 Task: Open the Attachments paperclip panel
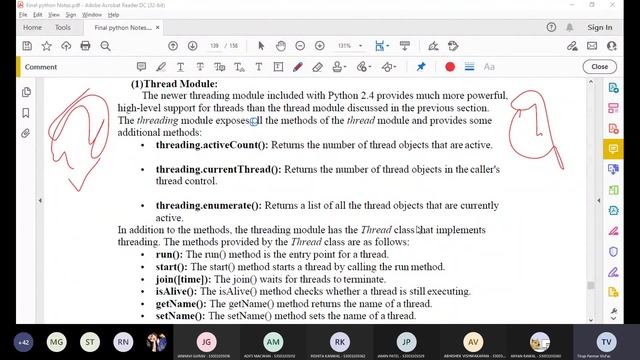click(26, 133)
